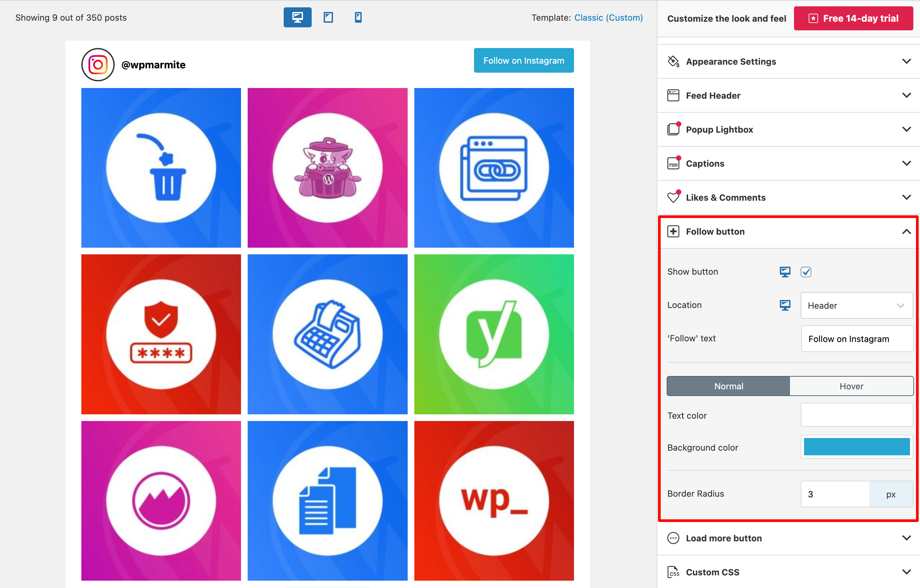The image size is (920, 588).
Task: Click the star icon in Free 14-day trial button
Action: tap(813, 18)
